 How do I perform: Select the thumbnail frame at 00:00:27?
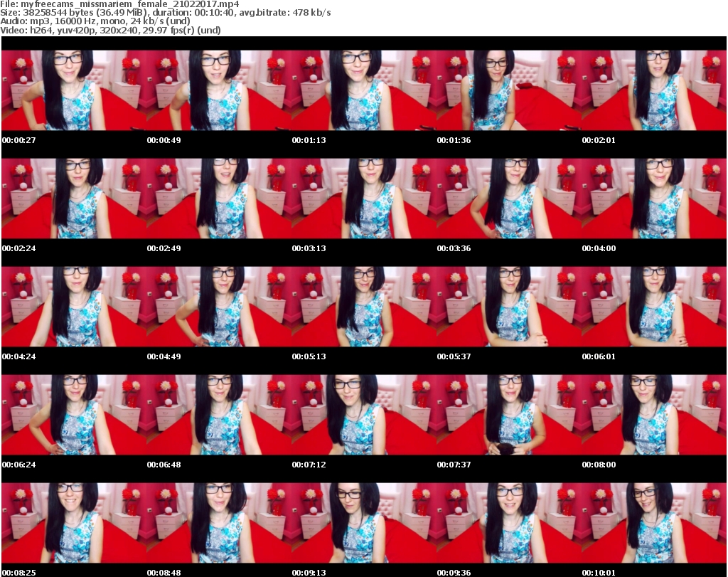74,90
